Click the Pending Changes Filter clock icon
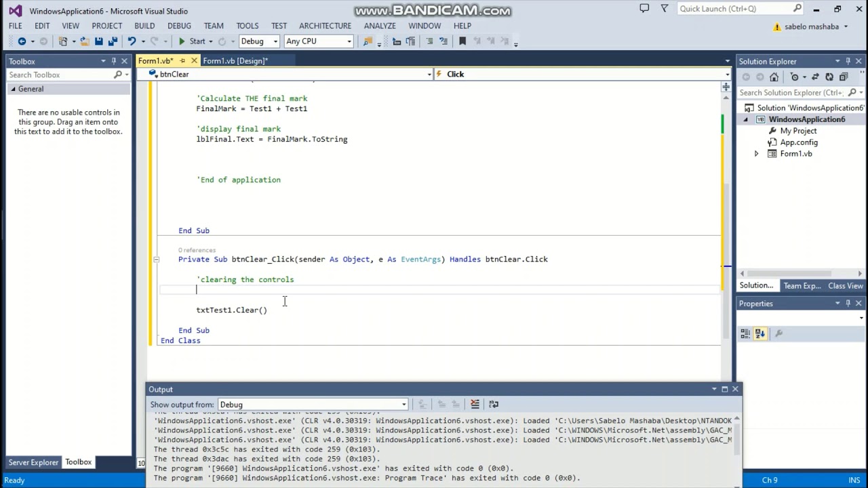Screen dimensions: 868x488 [x=795, y=77]
